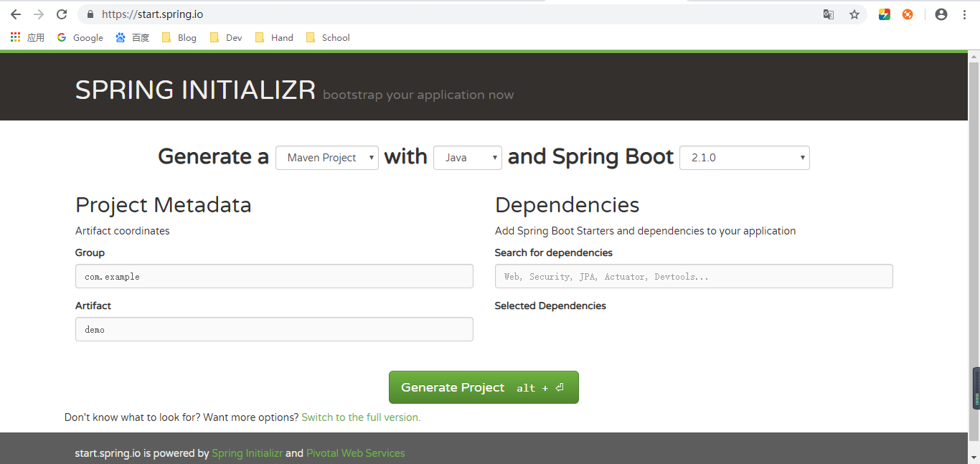This screenshot has height=464, width=980.
Task: Open the Baidu bookmark
Action: (133, 37)
